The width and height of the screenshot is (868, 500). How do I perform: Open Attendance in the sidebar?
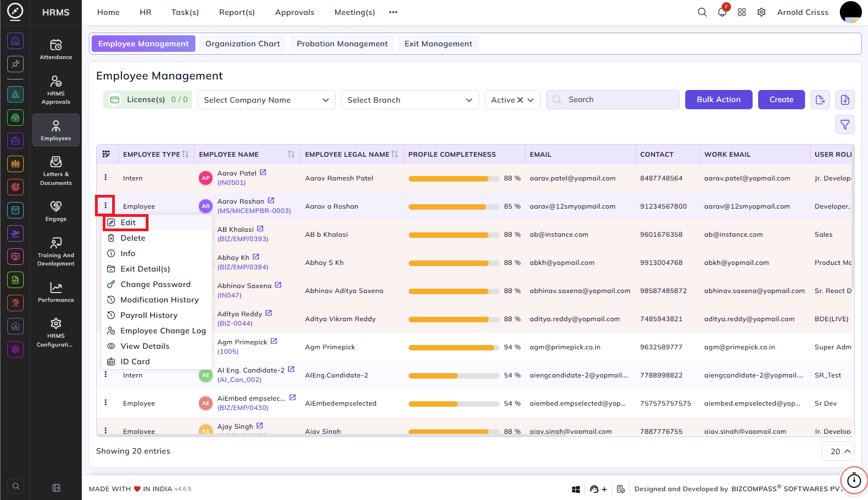coord(56,49)
